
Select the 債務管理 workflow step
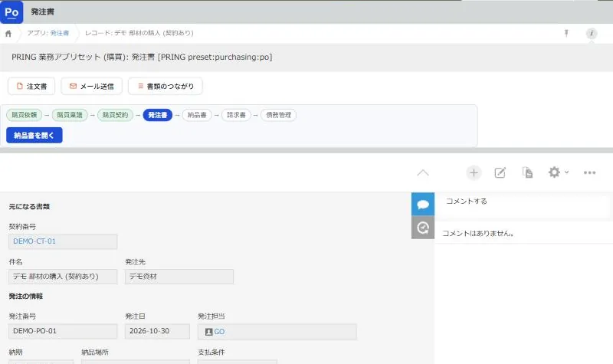278,115
